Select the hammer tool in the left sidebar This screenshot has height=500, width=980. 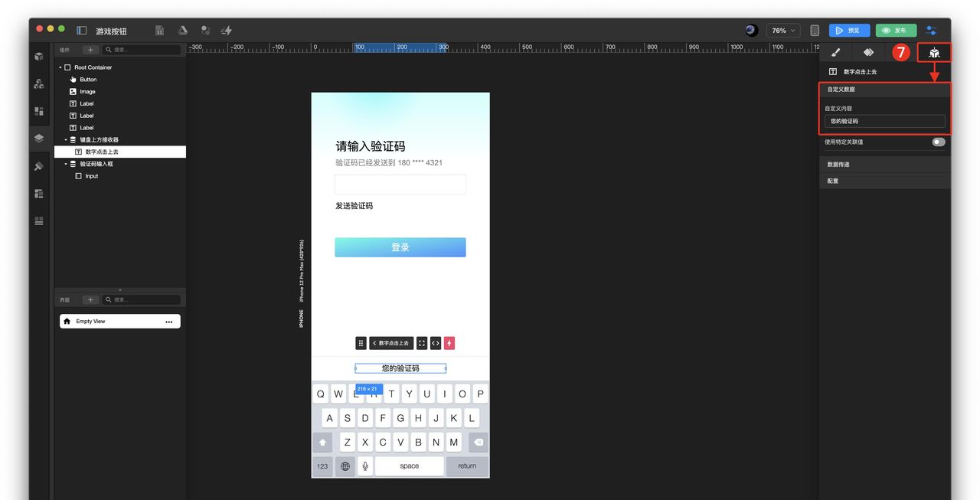[x=38, y=166]
